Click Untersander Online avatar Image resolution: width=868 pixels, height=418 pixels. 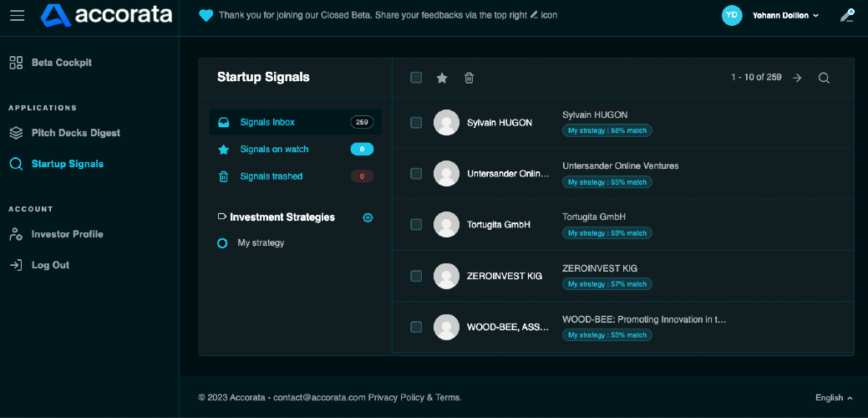point(446,174)
